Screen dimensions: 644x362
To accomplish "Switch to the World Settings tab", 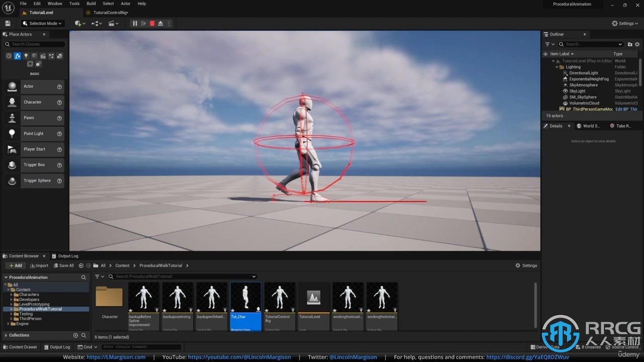I will coord(589,126).
